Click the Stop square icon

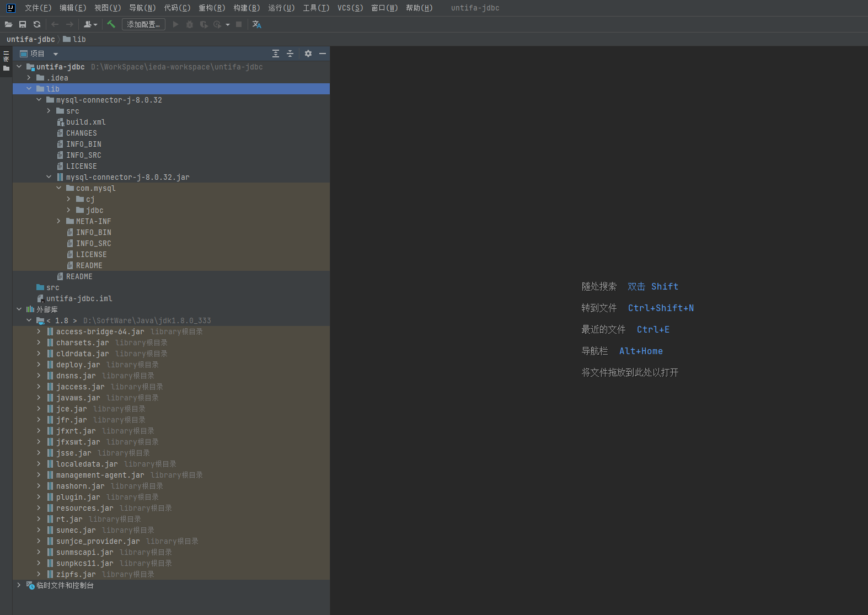(239, 24)
